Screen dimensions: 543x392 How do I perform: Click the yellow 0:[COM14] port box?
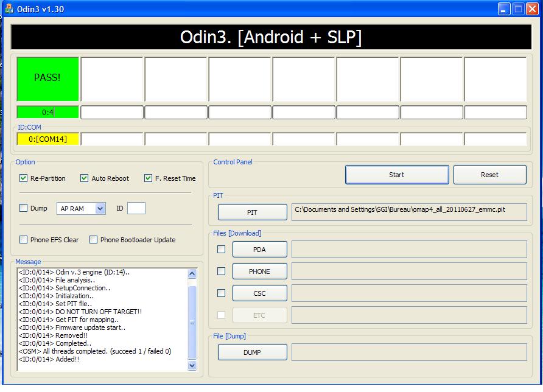point(48,139)
